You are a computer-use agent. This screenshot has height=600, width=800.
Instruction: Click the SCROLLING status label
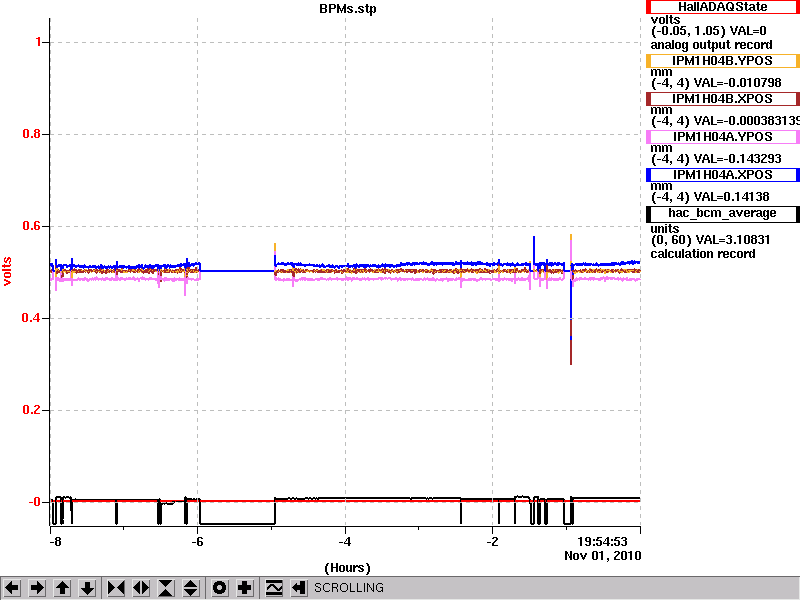pyautogui.click(x=348, y=588)
